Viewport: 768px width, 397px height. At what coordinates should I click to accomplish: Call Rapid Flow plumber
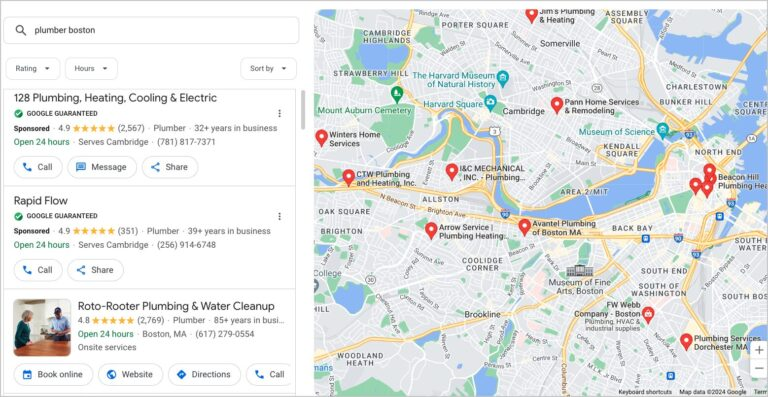pos(38,270)
